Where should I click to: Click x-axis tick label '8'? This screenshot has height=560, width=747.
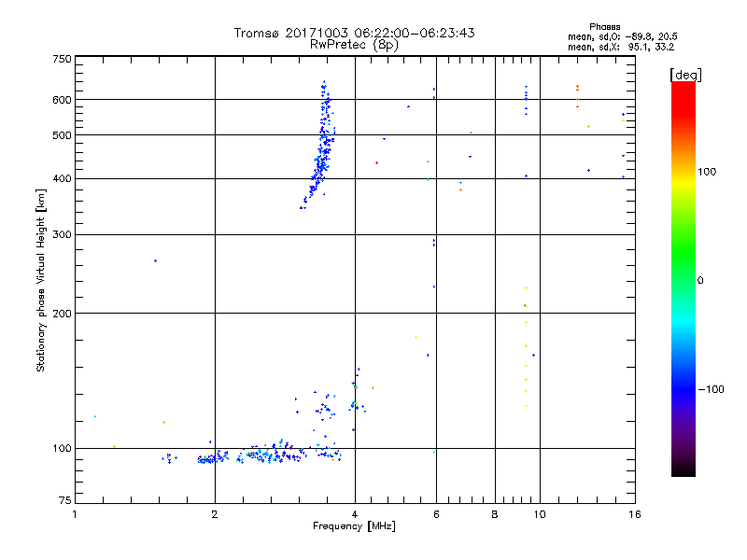(495, 514)
